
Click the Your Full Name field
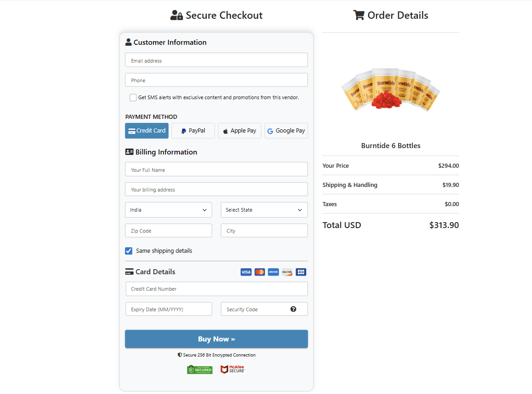[216, 170]
